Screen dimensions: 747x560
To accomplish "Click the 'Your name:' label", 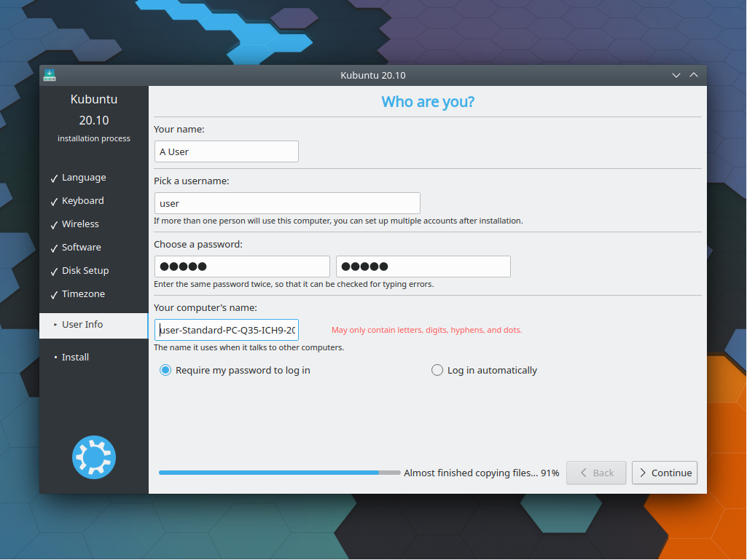I will click(179, 129).
